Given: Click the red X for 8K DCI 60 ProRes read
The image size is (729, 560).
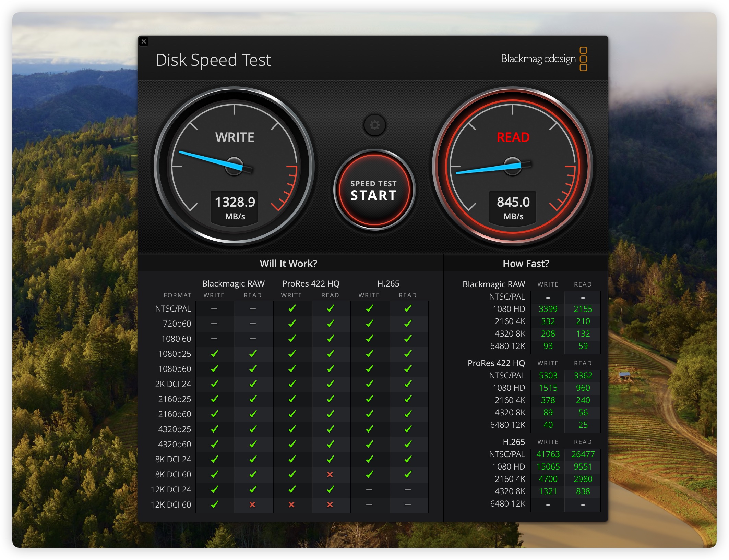Looking at the screenshot, I should 330,474.
